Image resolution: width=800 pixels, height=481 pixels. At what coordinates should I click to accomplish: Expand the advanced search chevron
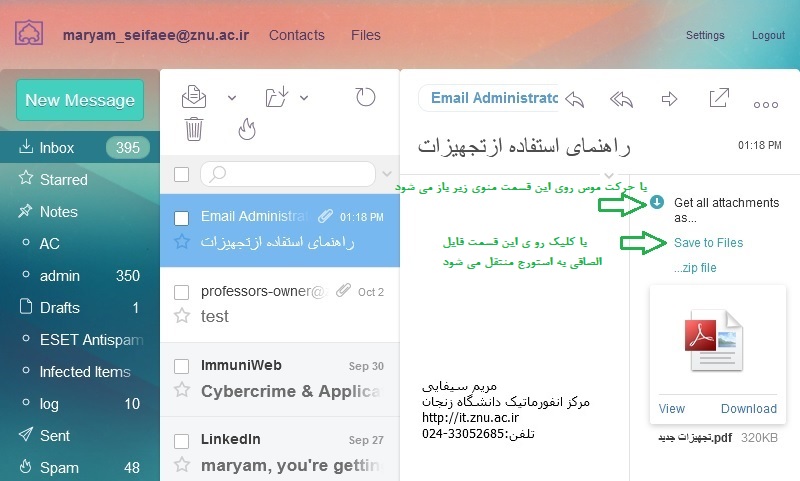(387, 174)
